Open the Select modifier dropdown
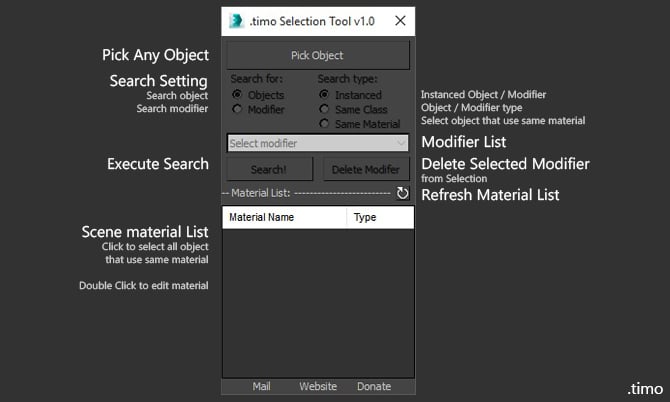Image resolution: width=670 pixels, height=402 pixels. 318,143
